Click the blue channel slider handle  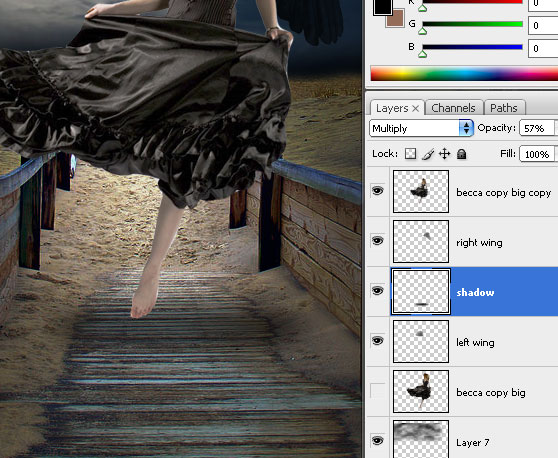[422, 54]
